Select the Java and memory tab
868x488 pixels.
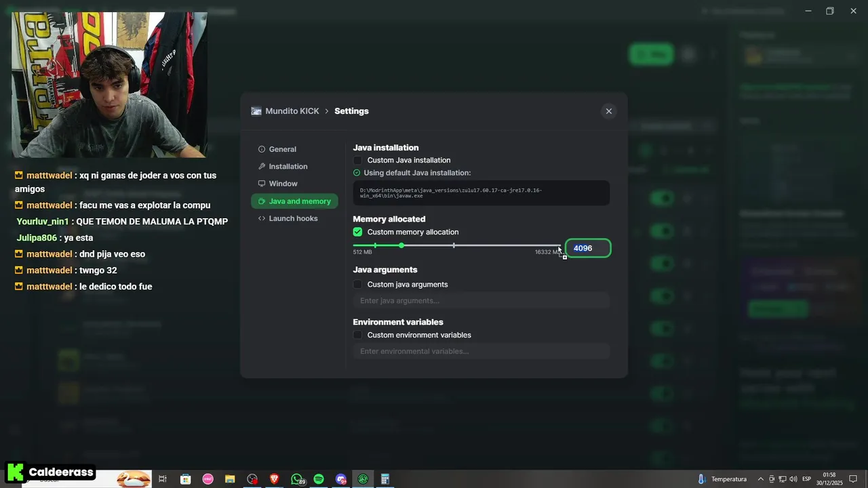click(294, 201)
